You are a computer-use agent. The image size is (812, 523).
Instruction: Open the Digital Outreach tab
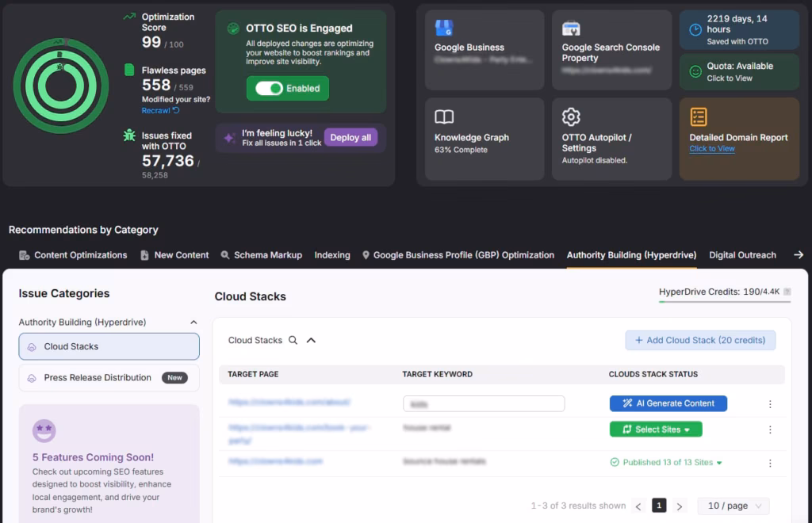[x=742, y=255]
